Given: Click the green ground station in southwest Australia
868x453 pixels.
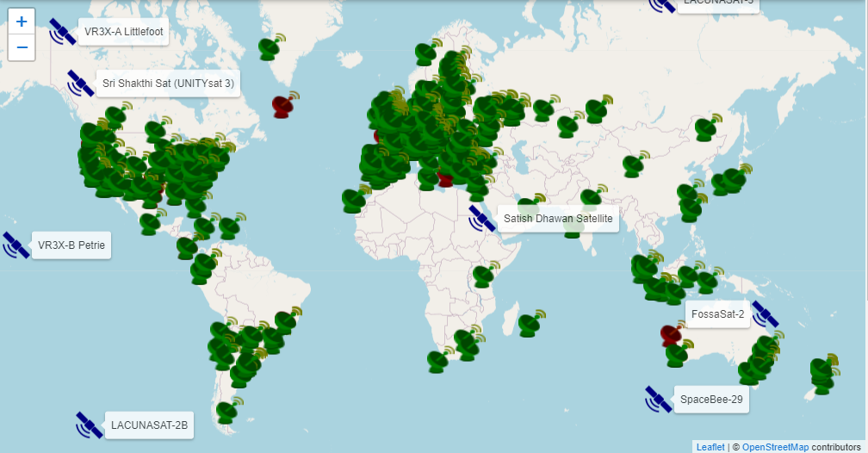Looking at the screenshot, I should 679,354.
